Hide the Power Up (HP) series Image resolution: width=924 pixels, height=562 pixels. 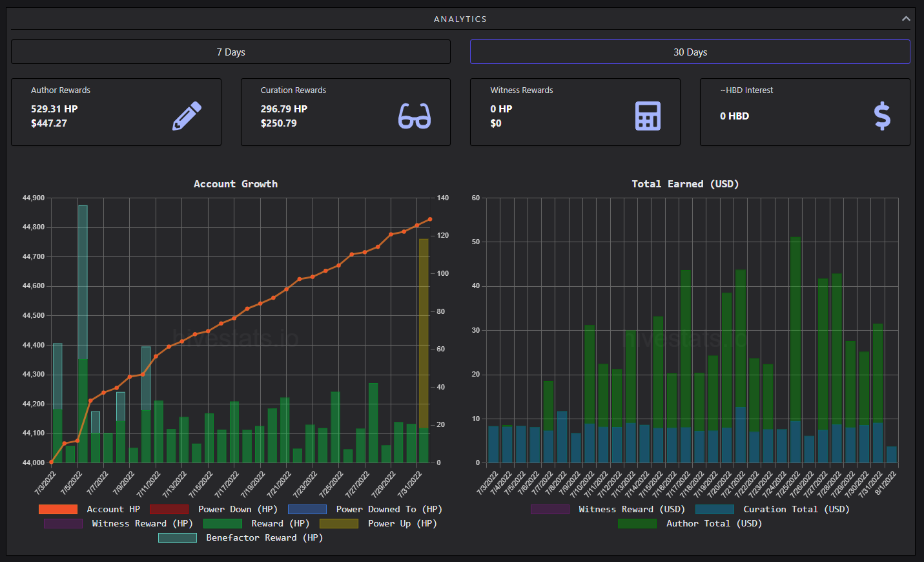pos(378,523)
